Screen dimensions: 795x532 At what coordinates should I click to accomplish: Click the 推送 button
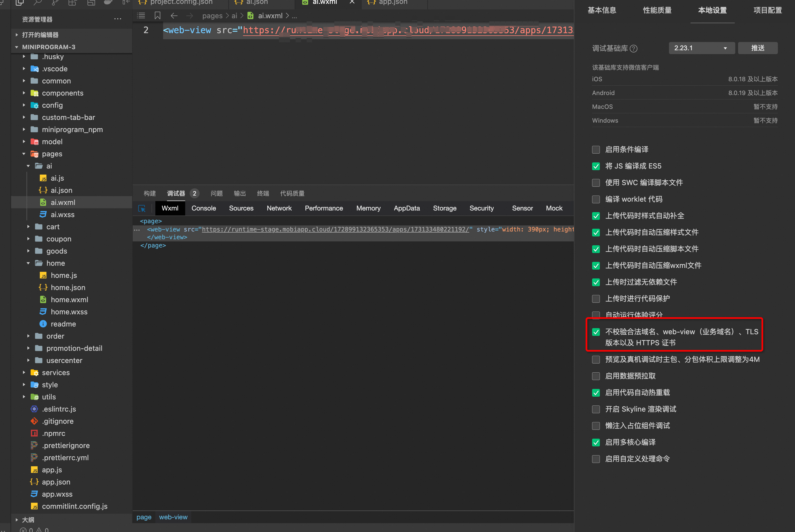(758, 48)
